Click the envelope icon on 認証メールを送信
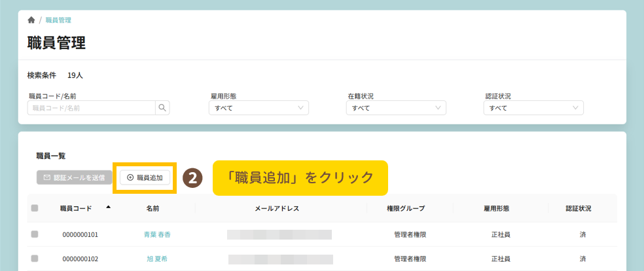The width and height of the screenshot is (644, 271). [47, 177]
